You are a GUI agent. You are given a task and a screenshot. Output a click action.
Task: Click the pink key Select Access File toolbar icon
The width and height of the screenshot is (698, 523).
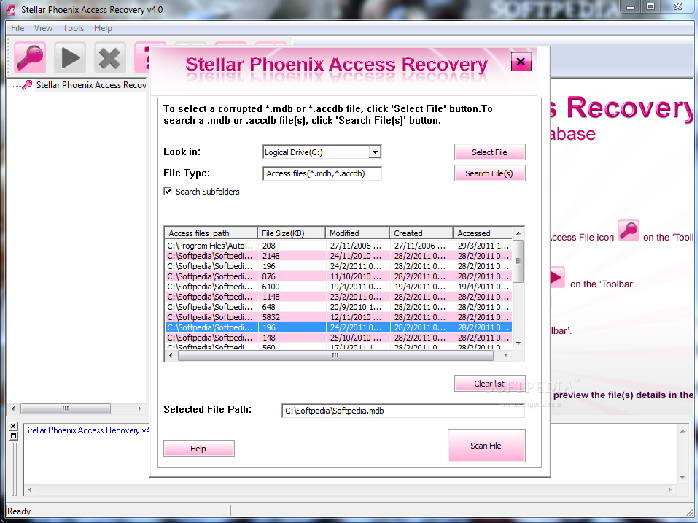pyautogui.click(x=30, y=57)
